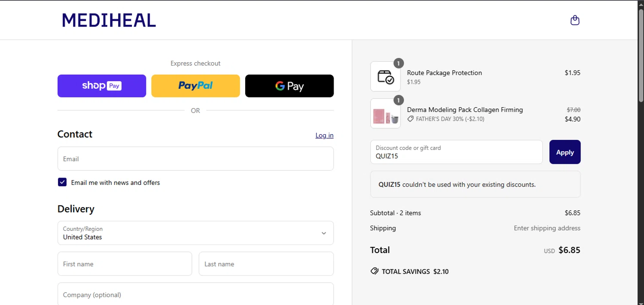Pay with Shop Pay express checkout
This screenshot has width=644, height=305.
pos(102,86)
